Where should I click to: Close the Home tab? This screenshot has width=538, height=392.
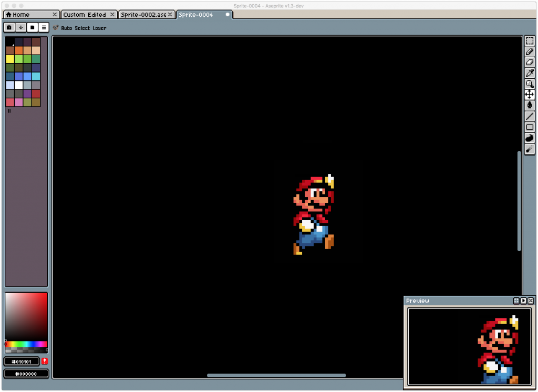click(55, 14)
